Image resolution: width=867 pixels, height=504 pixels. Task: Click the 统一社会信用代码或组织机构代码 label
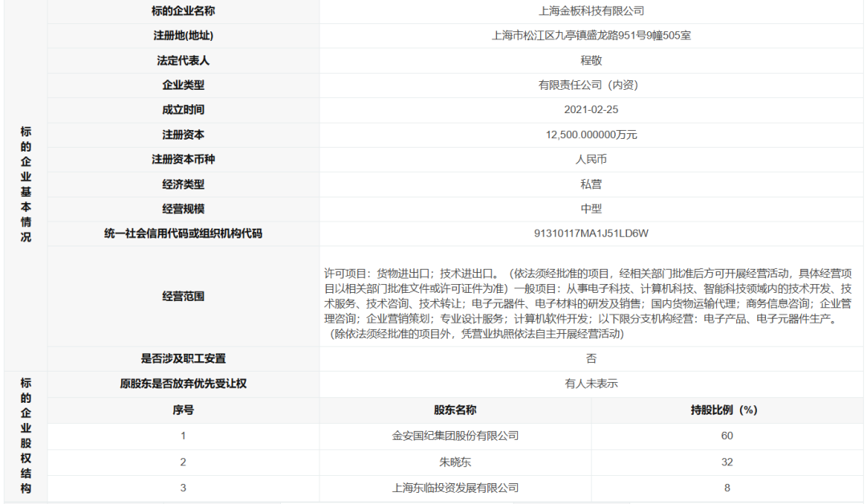[183, 234]
